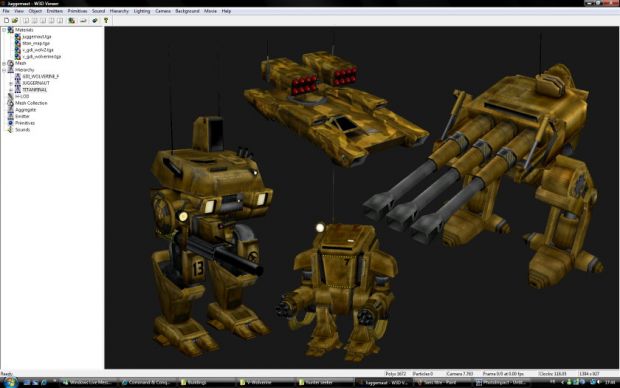The height and width of the screenshot is (388, 620).
Task: Open the Primitives menu
Action: tap(78, 11)
